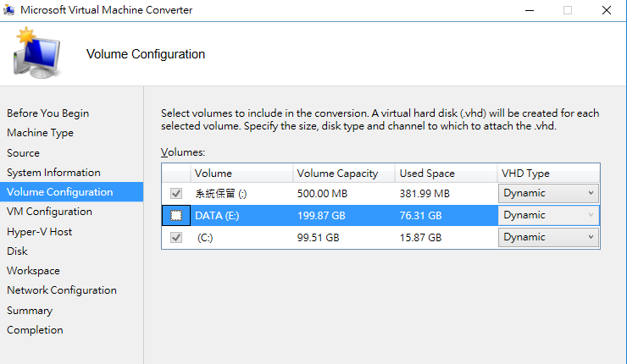The height and width of the screenshot is (364, 627).
Task: Open VHD Type dropdown for 系統保留 volume
Action: tap(548, 193)
